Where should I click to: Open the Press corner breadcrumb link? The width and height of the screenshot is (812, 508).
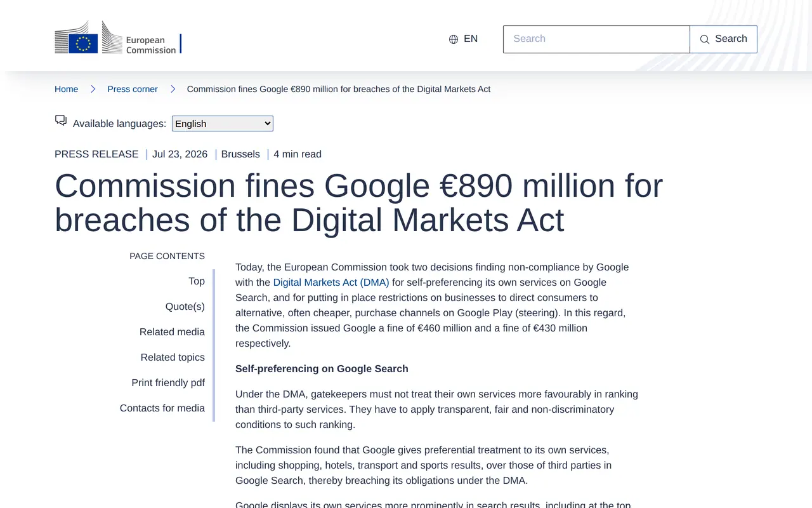[133, 89]
